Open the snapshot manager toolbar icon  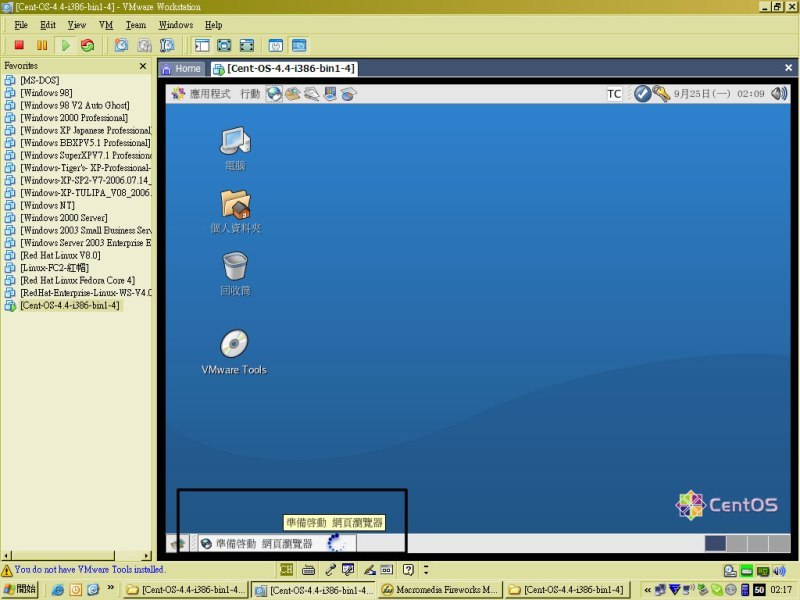[x=167, y=45]
